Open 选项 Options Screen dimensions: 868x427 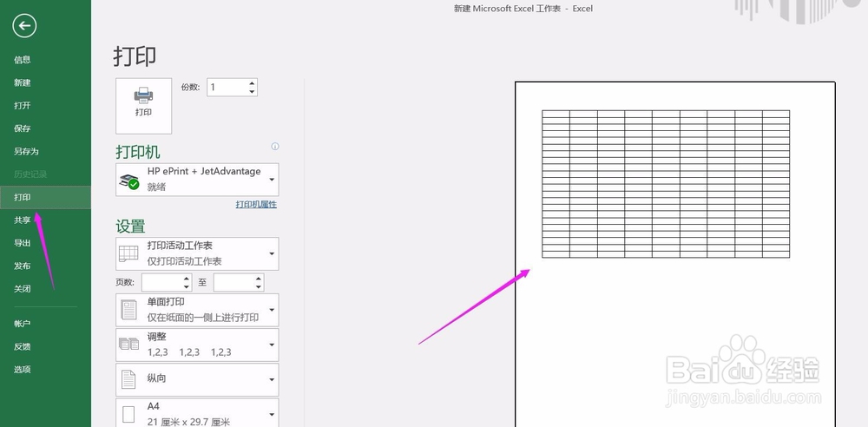(x=45, y=370)
